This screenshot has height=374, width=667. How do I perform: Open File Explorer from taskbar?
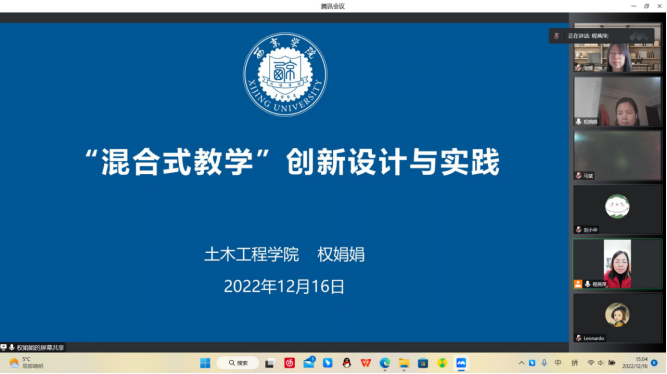coord(404,363)
